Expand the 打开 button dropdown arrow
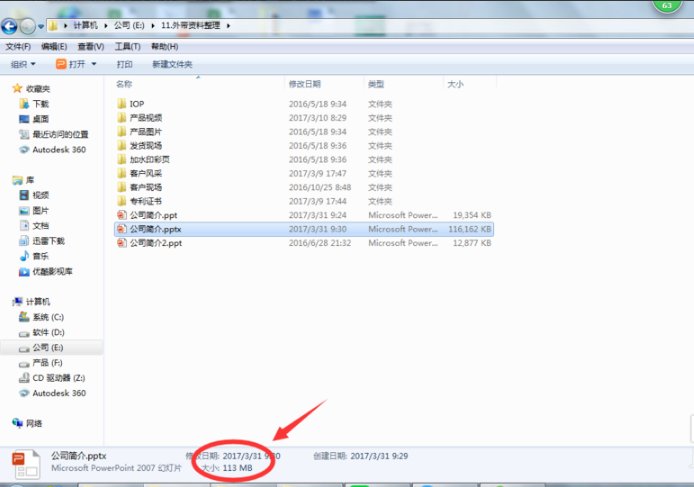Viewport: 694px width, 487px height. (x=94, y=64)
